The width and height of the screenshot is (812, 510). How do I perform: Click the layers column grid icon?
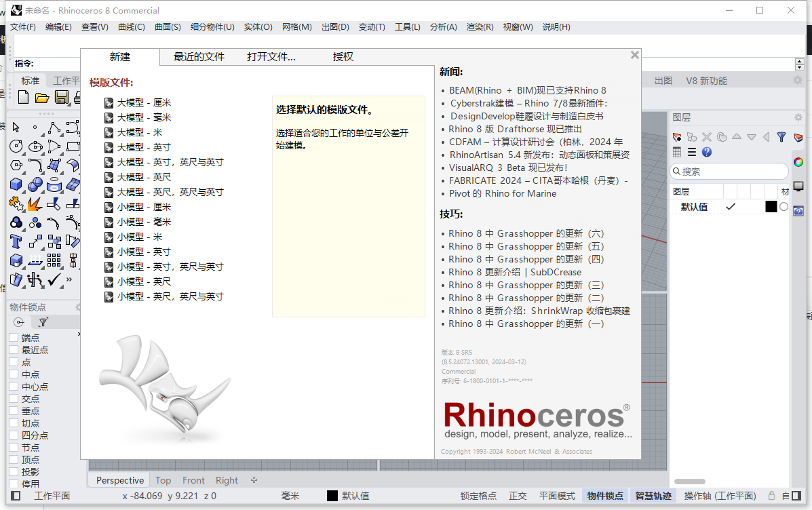tap(677, 152)
